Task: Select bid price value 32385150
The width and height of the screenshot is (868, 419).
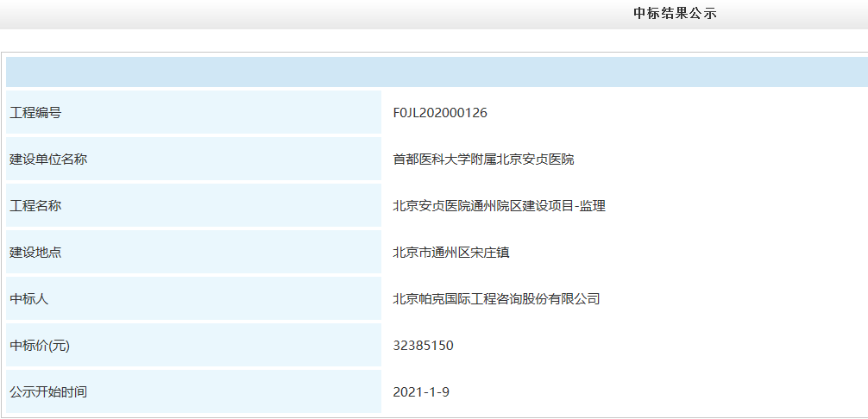Action: tap(423, 346)
